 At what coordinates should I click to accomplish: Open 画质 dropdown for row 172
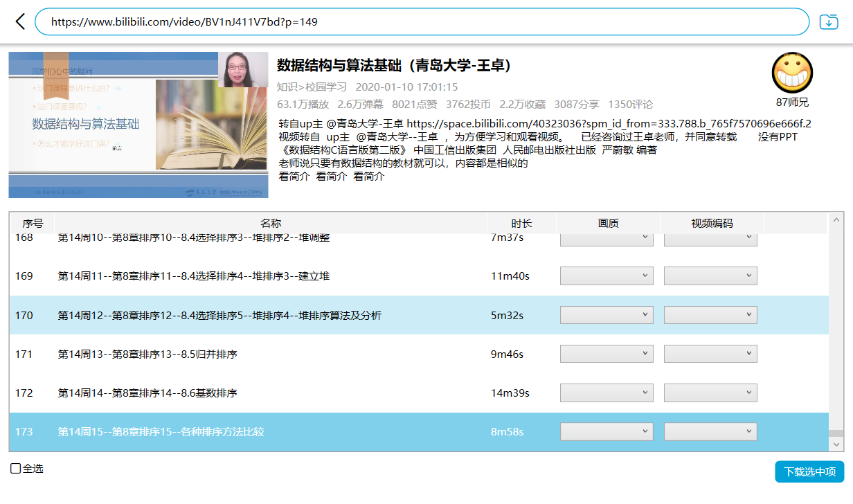607,393
